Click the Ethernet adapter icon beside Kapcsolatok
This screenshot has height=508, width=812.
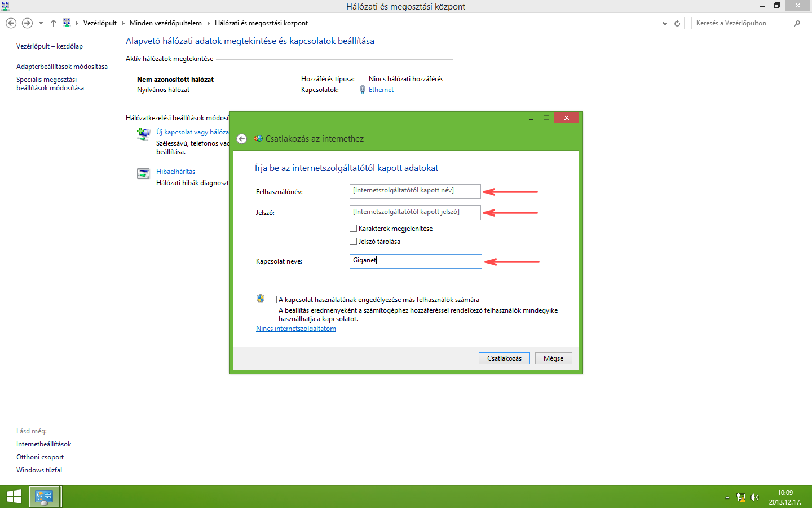click(x=362, y=89)
